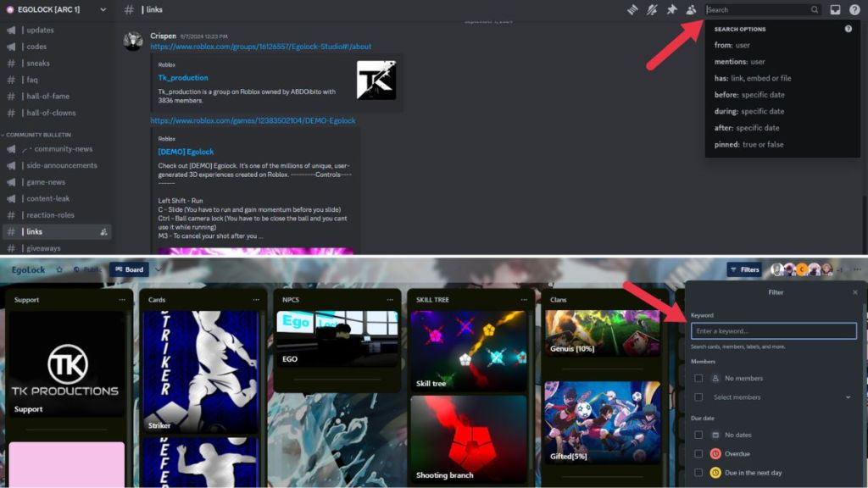The width and height of the screenshot is (868, 488).
Task: Star the EgoLock Trello board
Action: (59, 270)
